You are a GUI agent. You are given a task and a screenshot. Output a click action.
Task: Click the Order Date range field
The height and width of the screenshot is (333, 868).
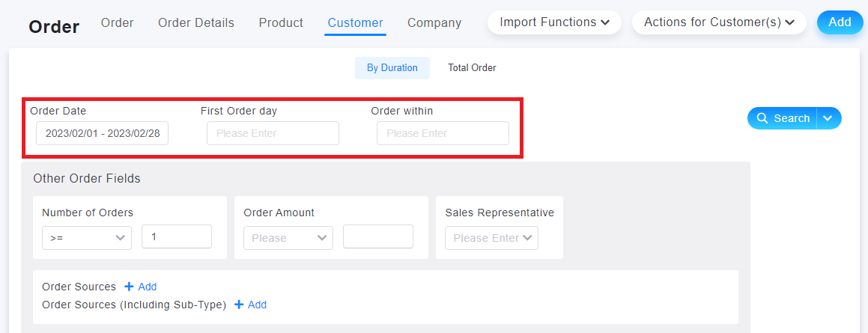(103, 133)
